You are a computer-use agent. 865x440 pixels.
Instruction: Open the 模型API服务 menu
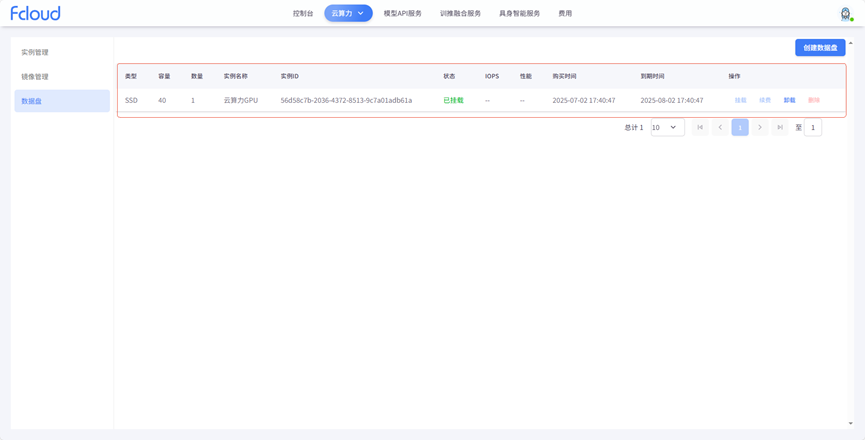coord(402,14)
